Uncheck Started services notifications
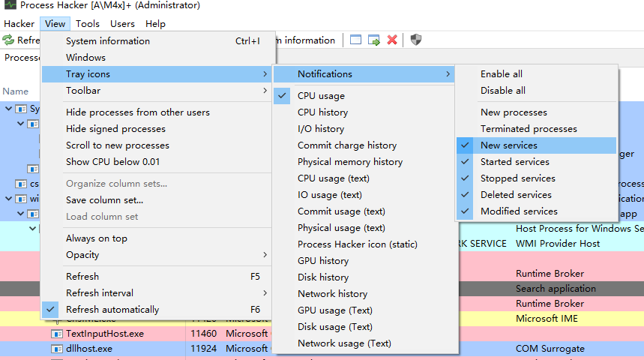Viewport: 644px width, 360px height. coord(536,162)
